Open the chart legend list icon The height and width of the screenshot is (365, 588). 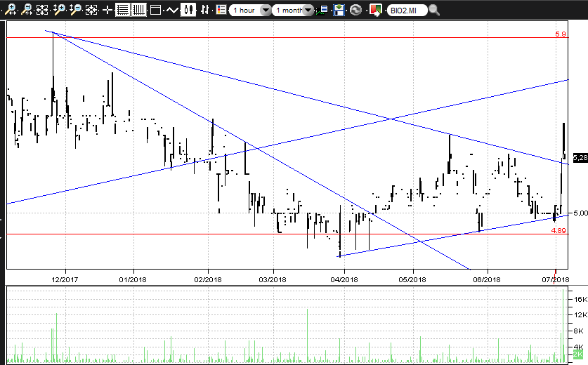(221, 10)
